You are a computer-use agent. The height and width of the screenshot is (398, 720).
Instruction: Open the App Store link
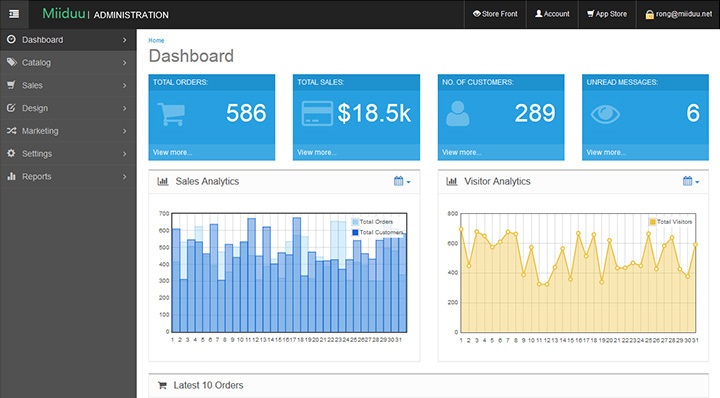point(607,14)
